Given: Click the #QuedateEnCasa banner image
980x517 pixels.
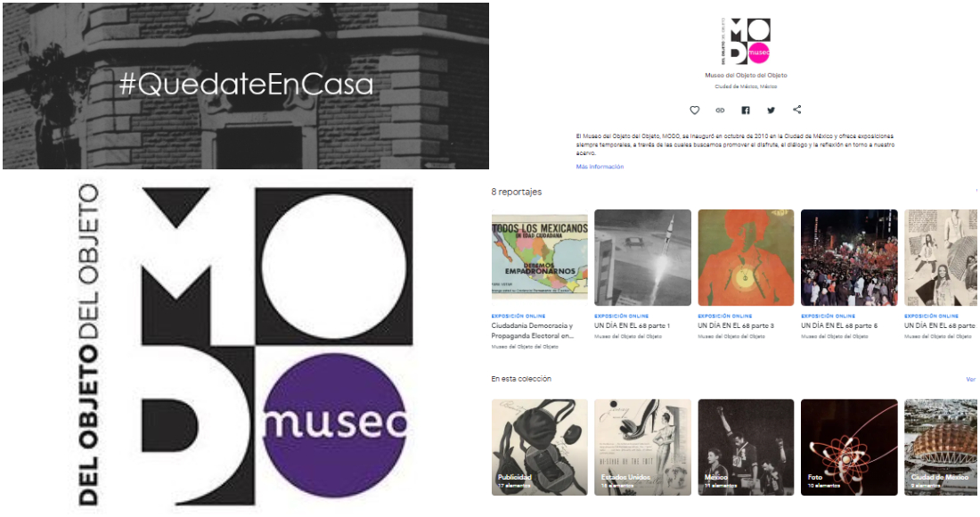Looking at the screenshot, I should point(246,86).
